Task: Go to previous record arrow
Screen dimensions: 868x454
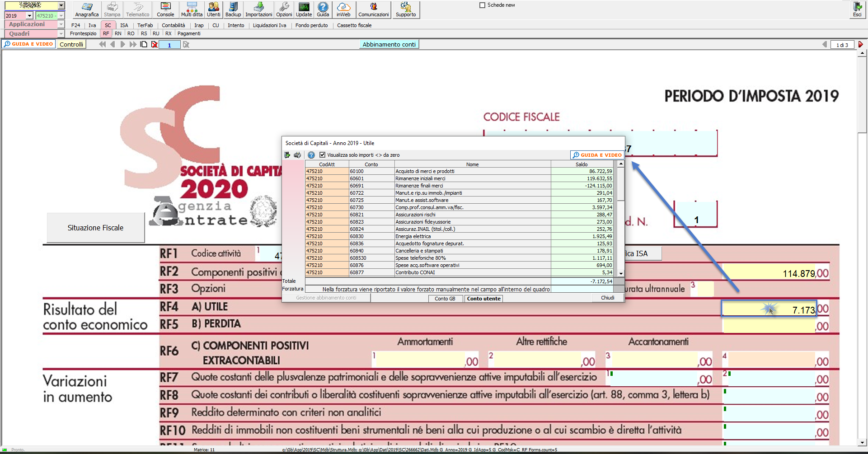Action: click(x=113, y=44)
